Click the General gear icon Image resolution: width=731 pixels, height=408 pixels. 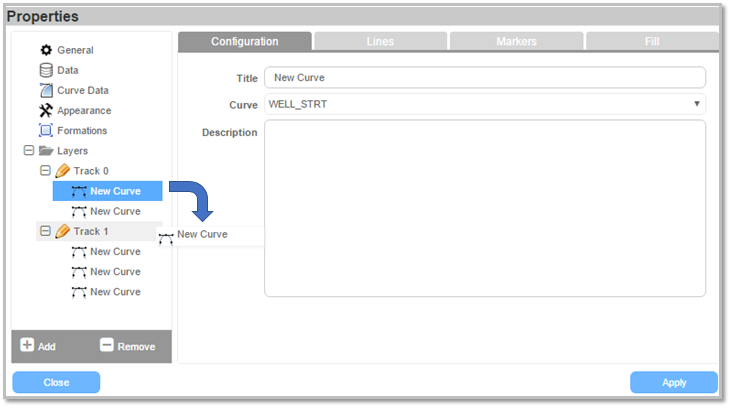click(46, 50)
